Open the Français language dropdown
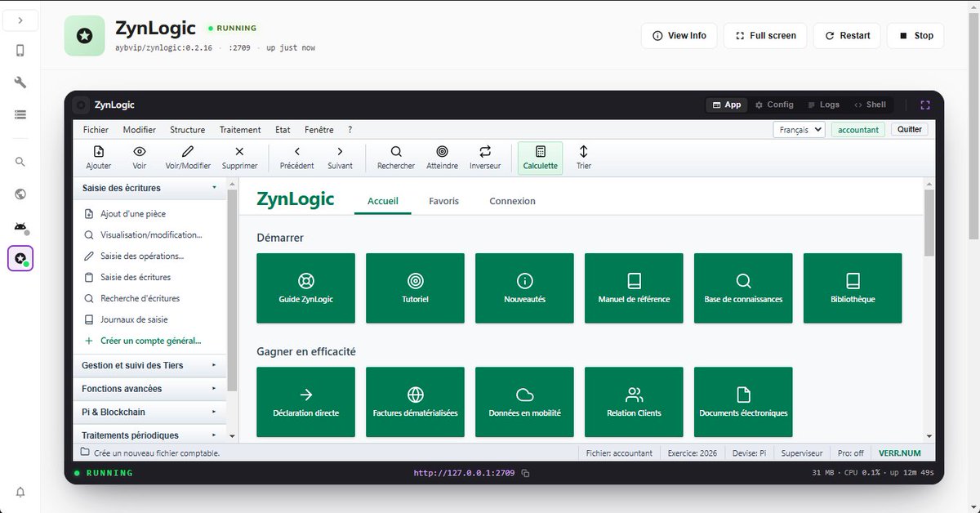This screenshot has height=513, width=980. (799, 129)
